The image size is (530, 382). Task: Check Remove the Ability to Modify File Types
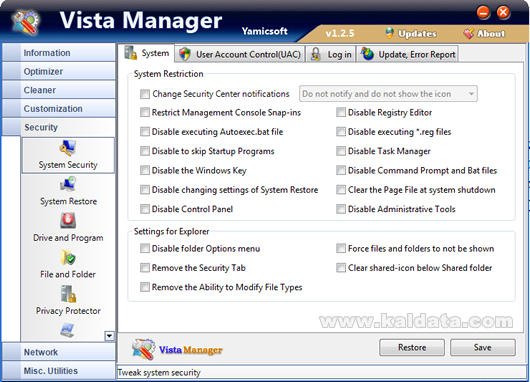pyautogui.click(x=145, y=287)
